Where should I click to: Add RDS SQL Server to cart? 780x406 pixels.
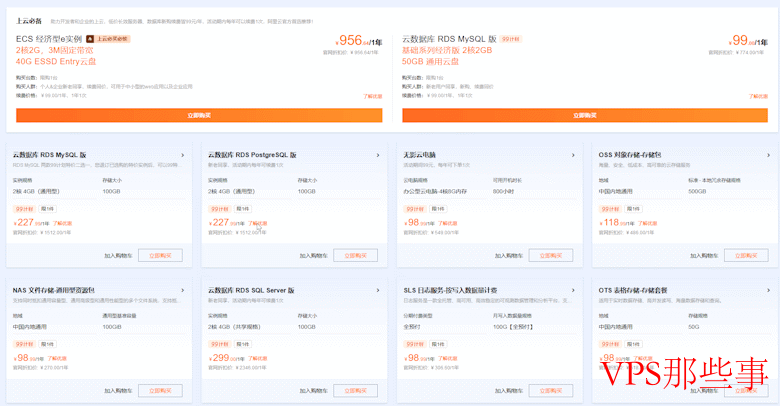[x=314, y=391]
